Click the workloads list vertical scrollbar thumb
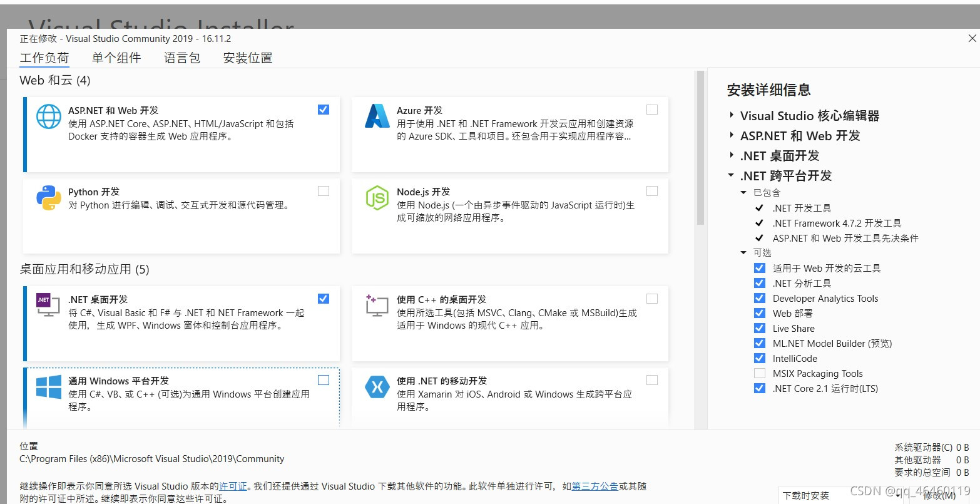980x504 pixels. tap(700, 147)
